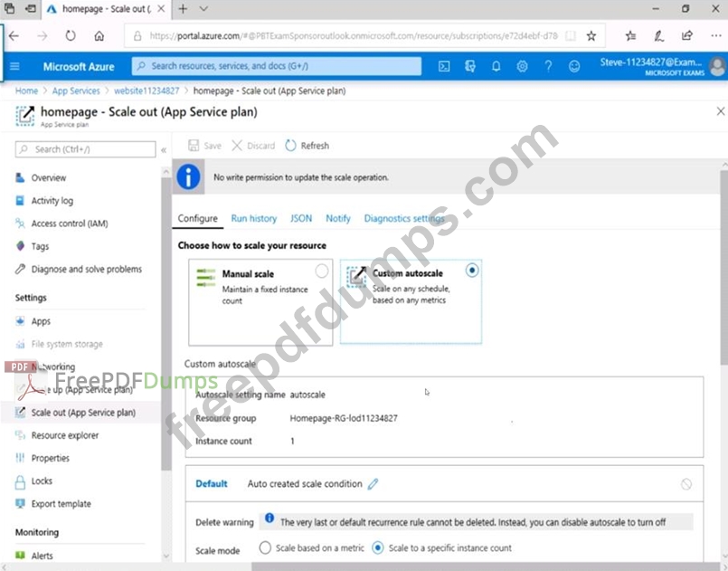Open the Azure portal hamburger menu
Image resolution: width=728 pixels, height=571 pixels.
click(x=14, y=66)
